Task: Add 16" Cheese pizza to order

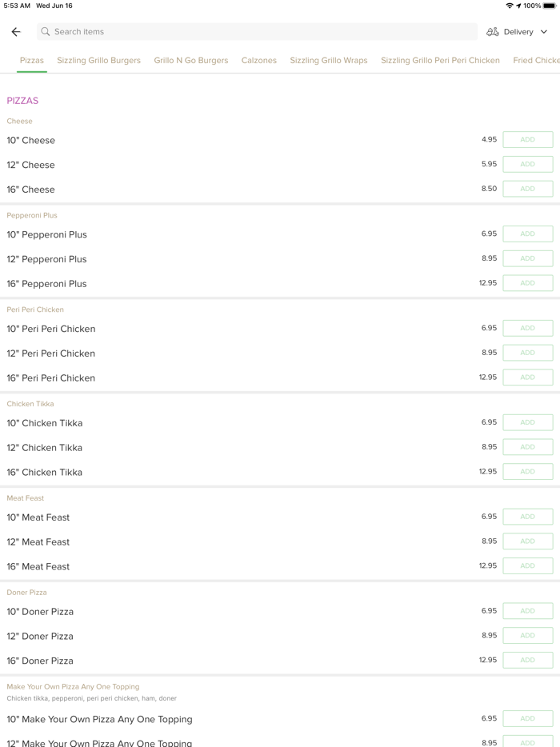Action: pyautogui.click(x=527, y=189)
